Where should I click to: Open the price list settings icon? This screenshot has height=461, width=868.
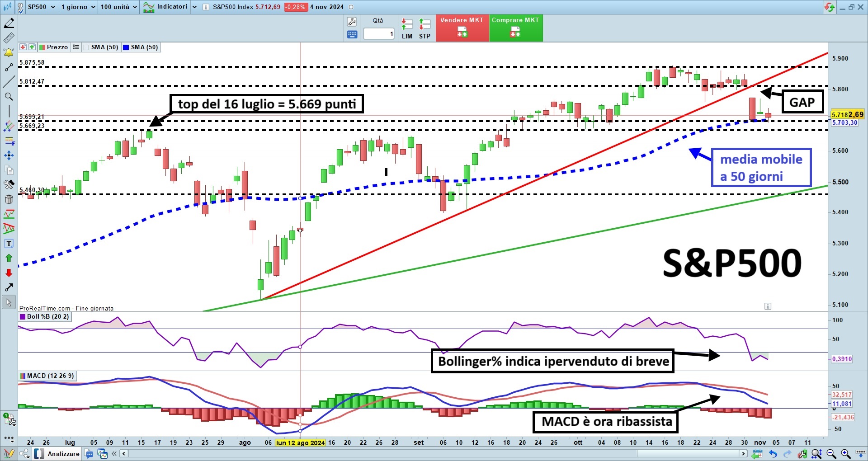76,47
